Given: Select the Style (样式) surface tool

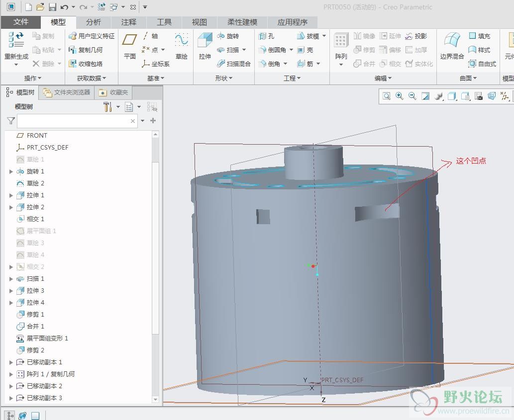Looking at the screenshot, I should tap(479, 50).
